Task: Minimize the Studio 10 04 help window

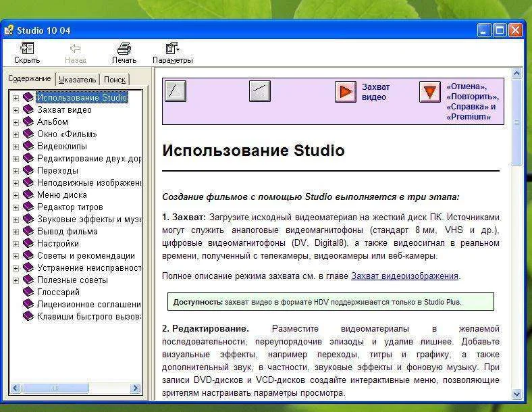Action: pos(484,30)
